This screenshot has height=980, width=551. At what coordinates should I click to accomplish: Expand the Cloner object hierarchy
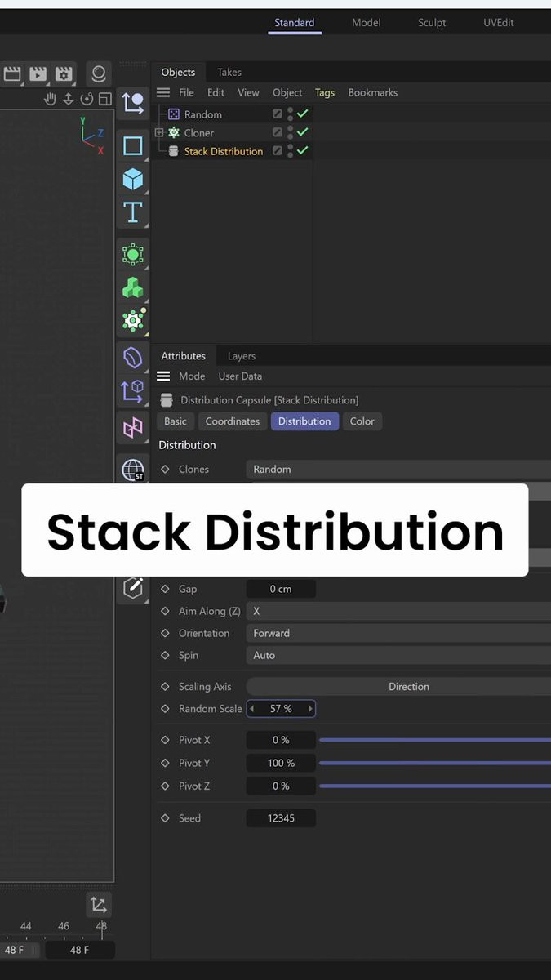pyautogui.click(x=159, y=132)
